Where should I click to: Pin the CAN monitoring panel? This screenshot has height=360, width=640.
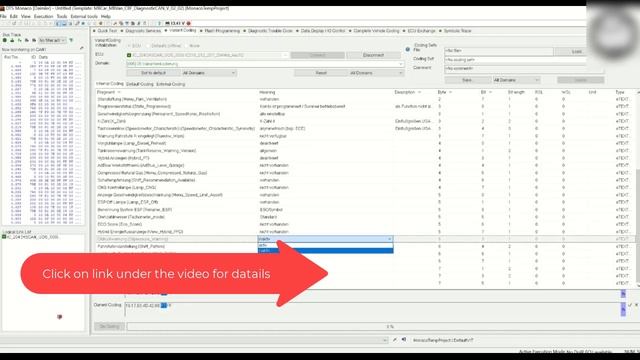[x=82, y=49]
